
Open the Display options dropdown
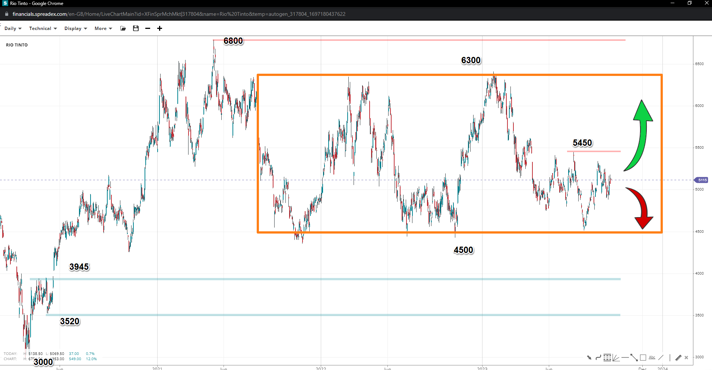point(75,28)
